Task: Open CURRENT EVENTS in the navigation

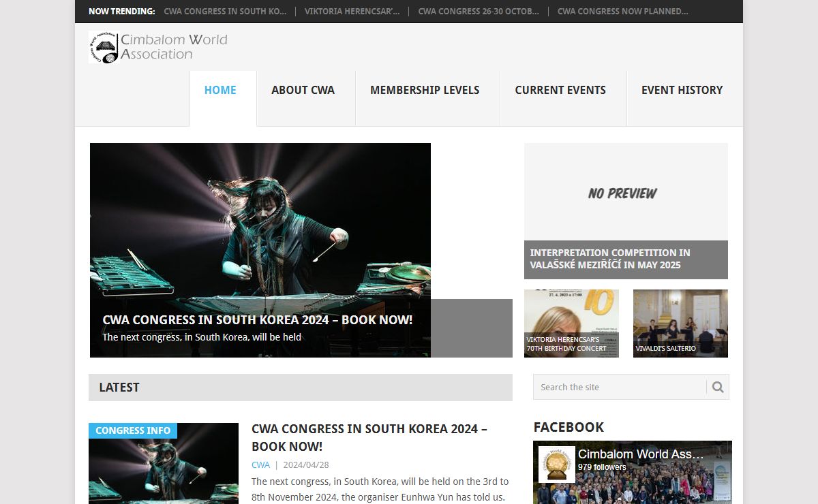Action: point(560,90)
